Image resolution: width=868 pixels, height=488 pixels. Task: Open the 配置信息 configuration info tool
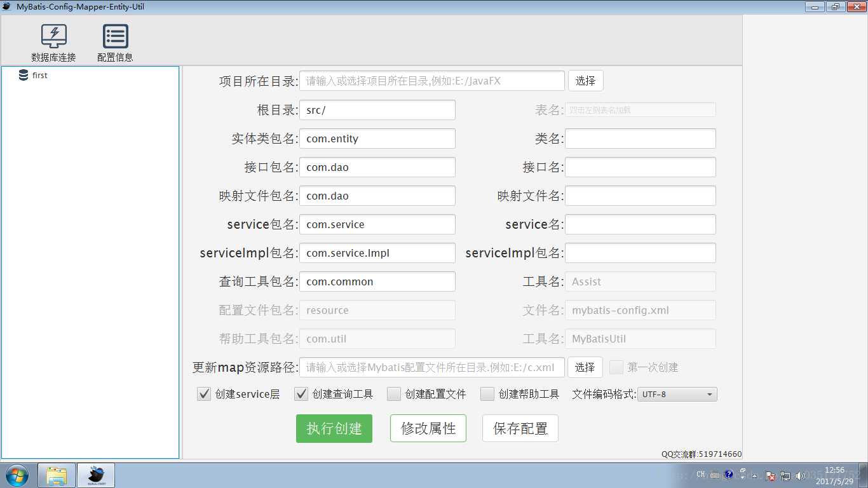click(115, 43)
